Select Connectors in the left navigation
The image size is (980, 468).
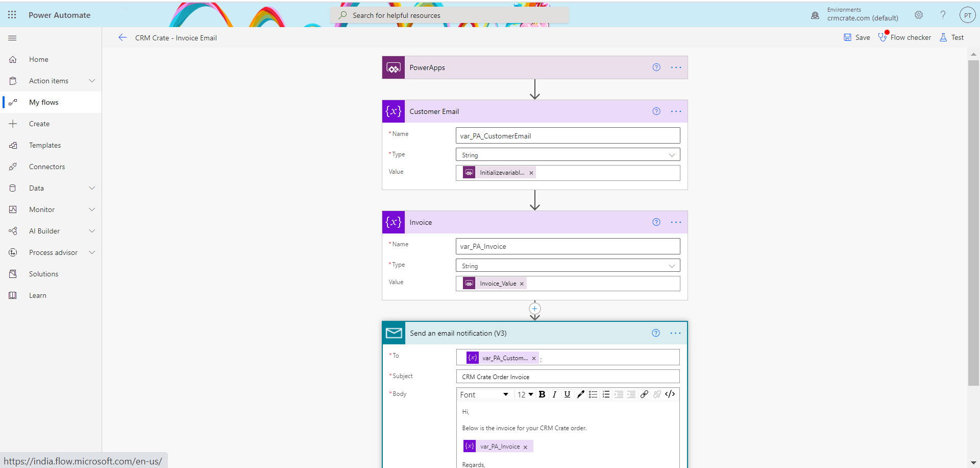pyautogui.click(x=47, y=166)
